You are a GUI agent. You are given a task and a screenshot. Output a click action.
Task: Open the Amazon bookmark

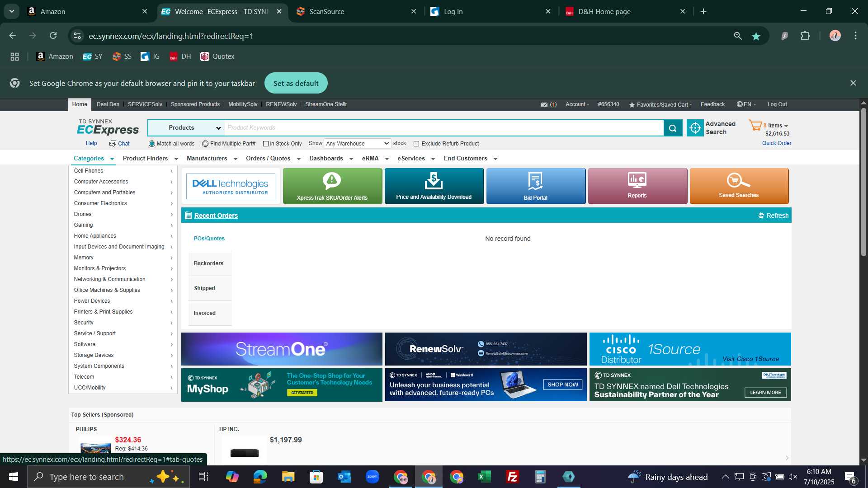55,56
